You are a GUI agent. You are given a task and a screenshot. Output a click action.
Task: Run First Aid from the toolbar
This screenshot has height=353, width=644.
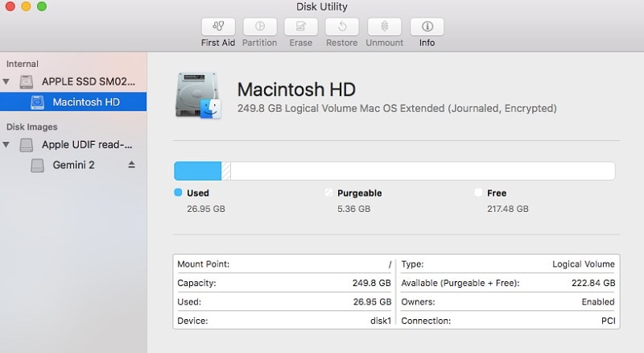pyautogui.click(x=218, y=27)
